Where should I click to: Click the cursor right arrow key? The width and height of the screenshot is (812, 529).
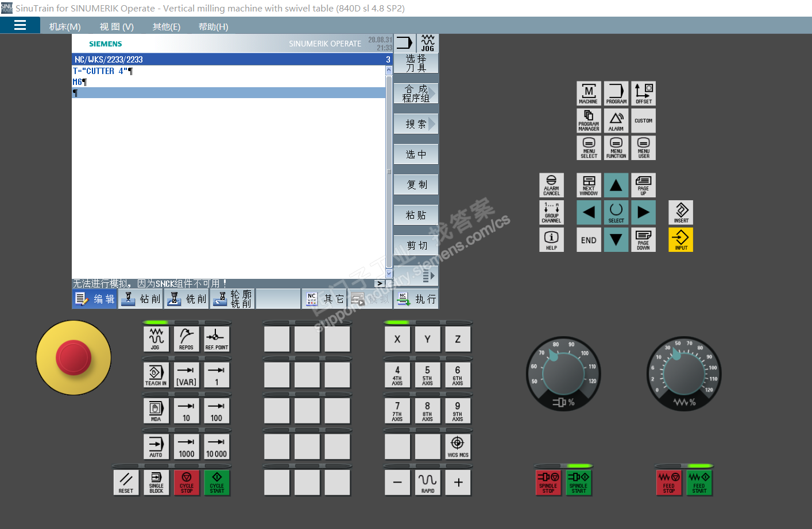pyautogui.click(x=643, y=212)
